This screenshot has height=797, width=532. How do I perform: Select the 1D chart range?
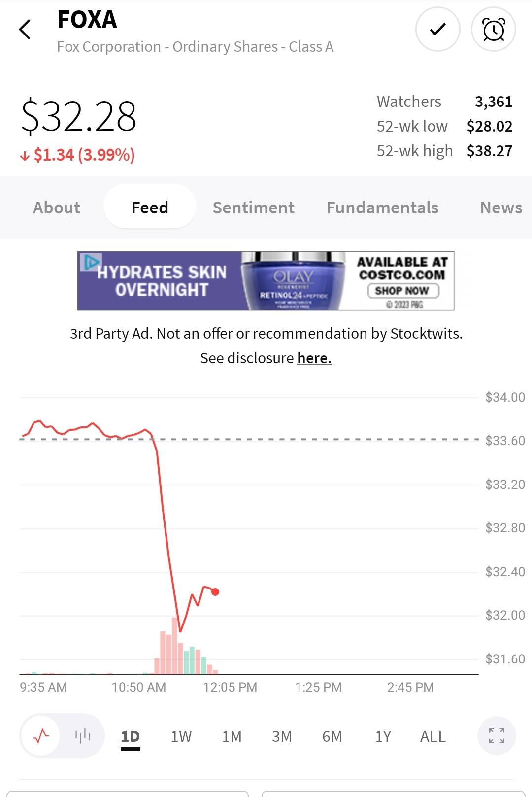click(131, 736)
